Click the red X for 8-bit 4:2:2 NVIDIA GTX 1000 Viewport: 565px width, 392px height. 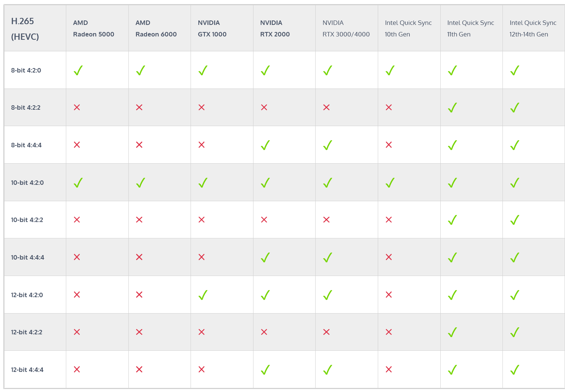point(202,107)
